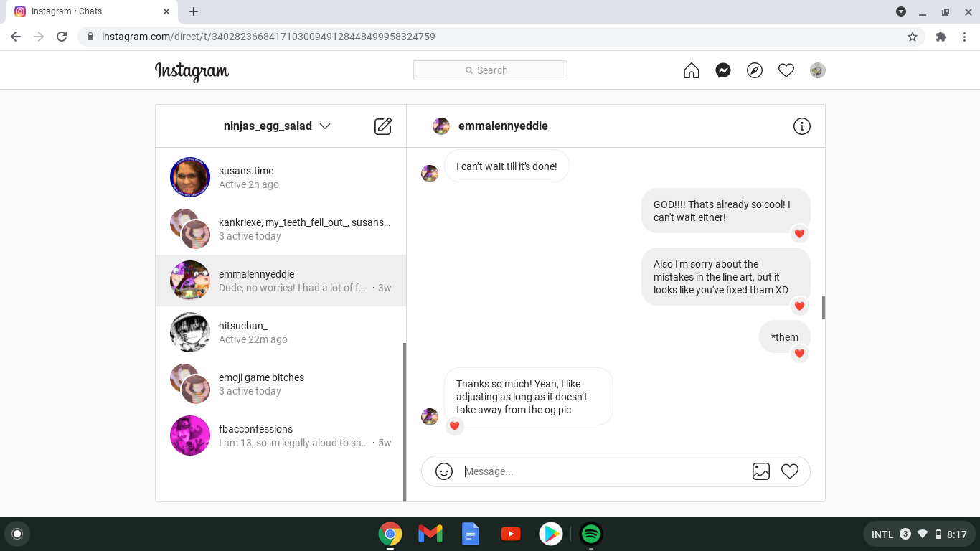Send a heart using the message box heart icon
The image size is (980, 551).
click(790, 471)
